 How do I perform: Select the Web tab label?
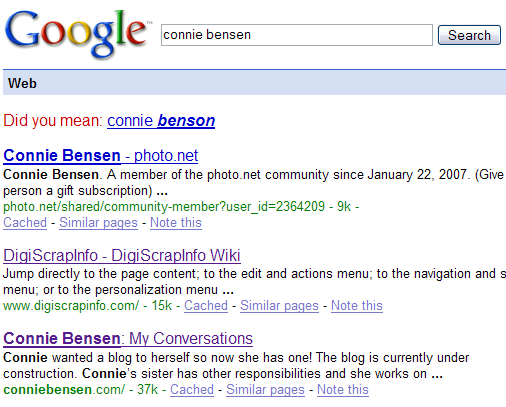pos(22,83)
